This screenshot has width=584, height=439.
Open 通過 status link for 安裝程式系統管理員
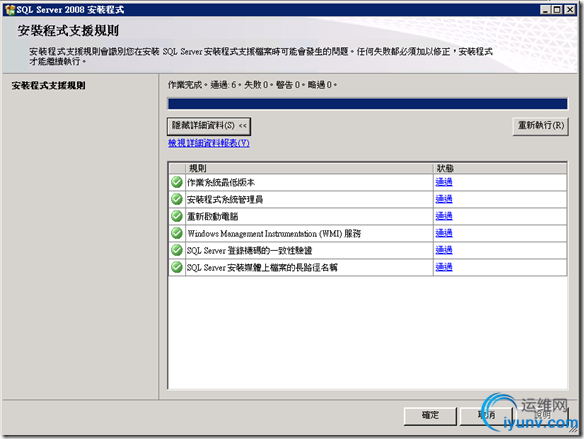click(x=444, y=199)
